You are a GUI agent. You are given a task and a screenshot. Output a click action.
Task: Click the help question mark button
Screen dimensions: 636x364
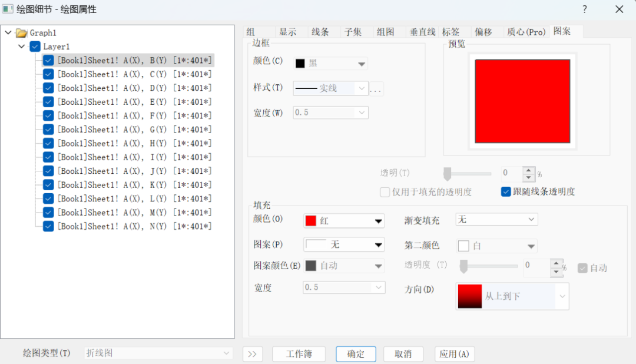pyautogui.click(x=585, y=9)
